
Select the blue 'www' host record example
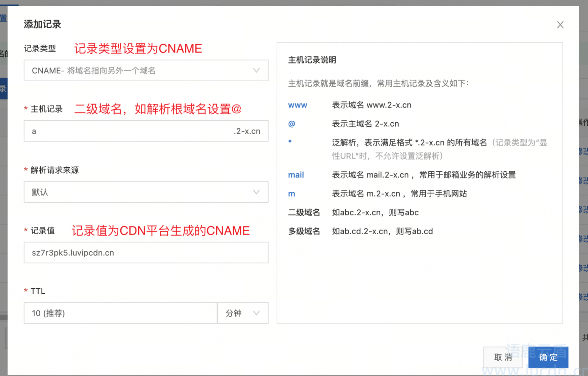pyautogui.click(x=298, y=105)
